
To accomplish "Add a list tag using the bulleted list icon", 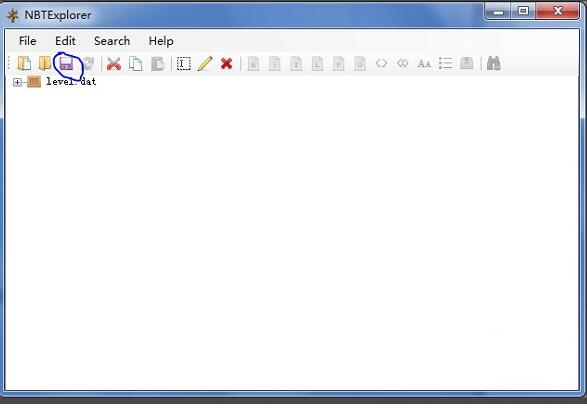I will pos(445,63).
